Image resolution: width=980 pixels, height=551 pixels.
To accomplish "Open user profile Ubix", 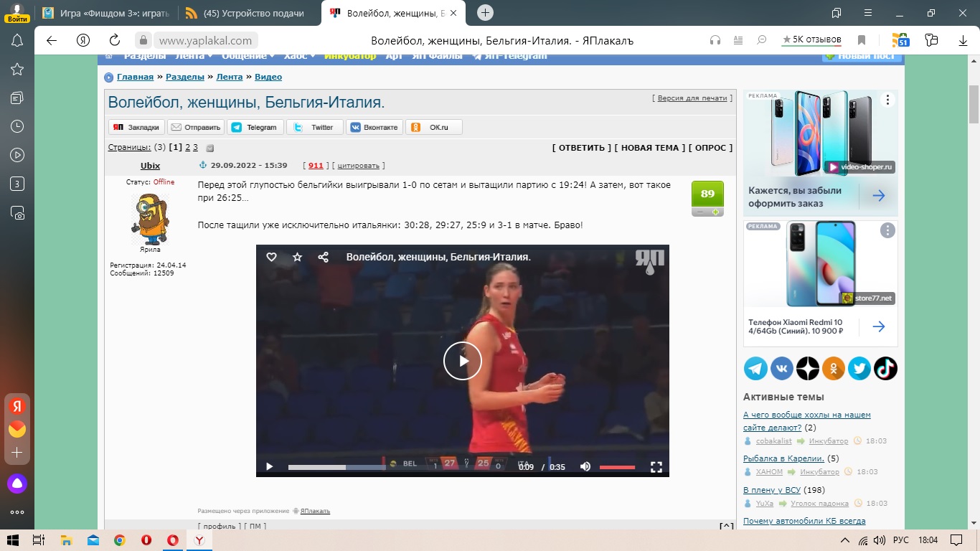I will [150, 166].
